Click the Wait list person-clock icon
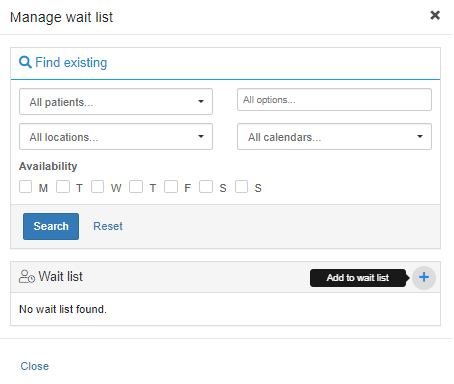 tap(27, 277)
